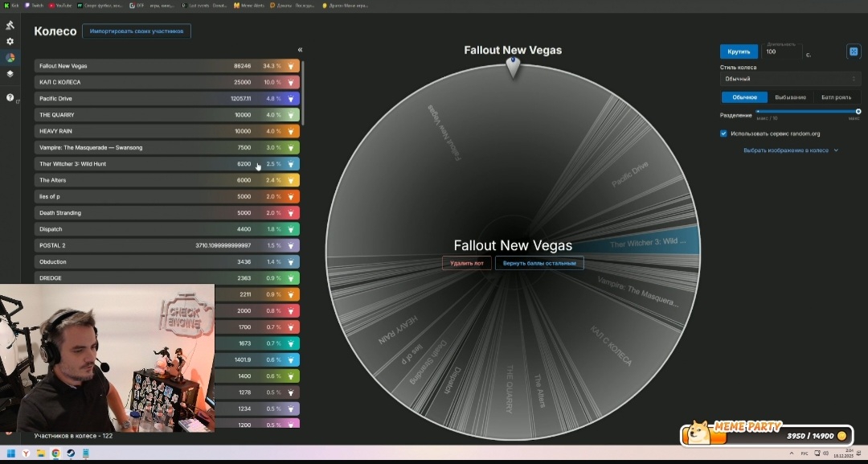
Task: Select the Обычное wheel mode
Action: pyautogui.click(x=744, y=97)
